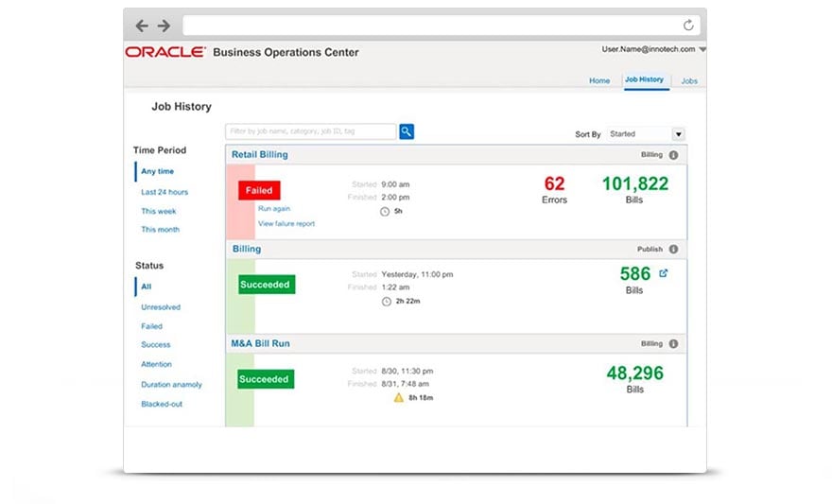Click the Oracle logo
Viewport: 832px width, 504px height.
(165, 52)
